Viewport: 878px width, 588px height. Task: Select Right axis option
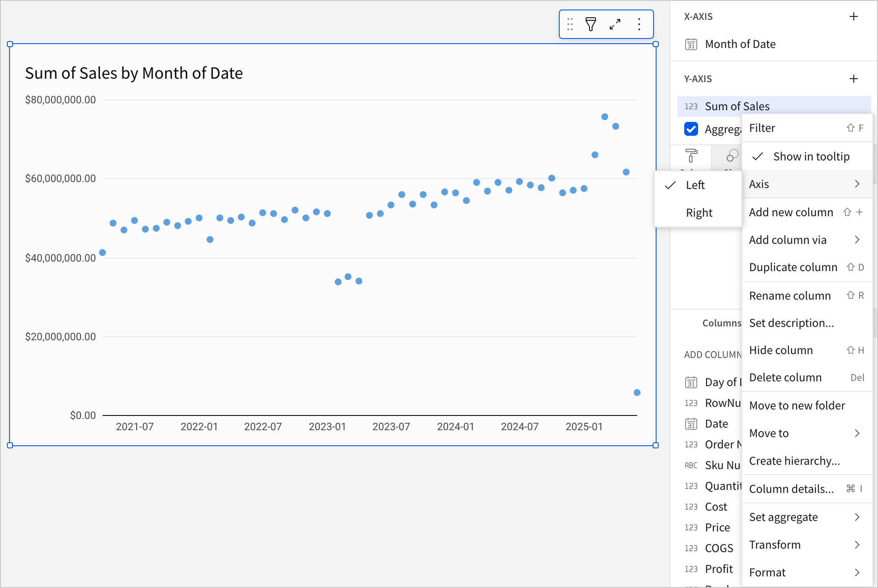pos(698,213)
